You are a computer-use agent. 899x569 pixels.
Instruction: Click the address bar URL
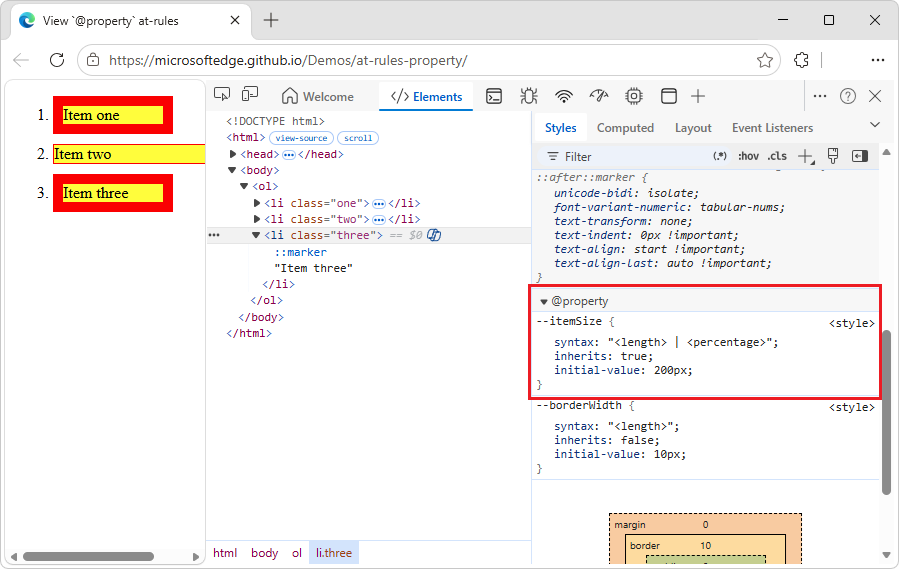click(x=288, y=60)
